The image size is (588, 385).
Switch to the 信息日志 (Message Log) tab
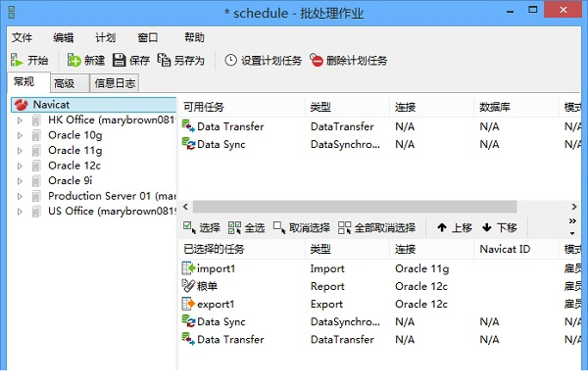pos(115,83)
